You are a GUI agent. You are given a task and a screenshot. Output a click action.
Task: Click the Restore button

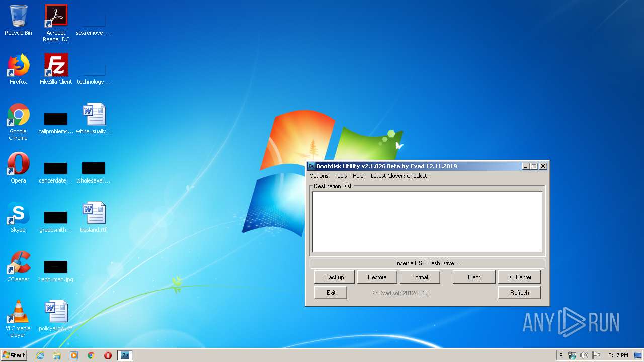[377, 277]
